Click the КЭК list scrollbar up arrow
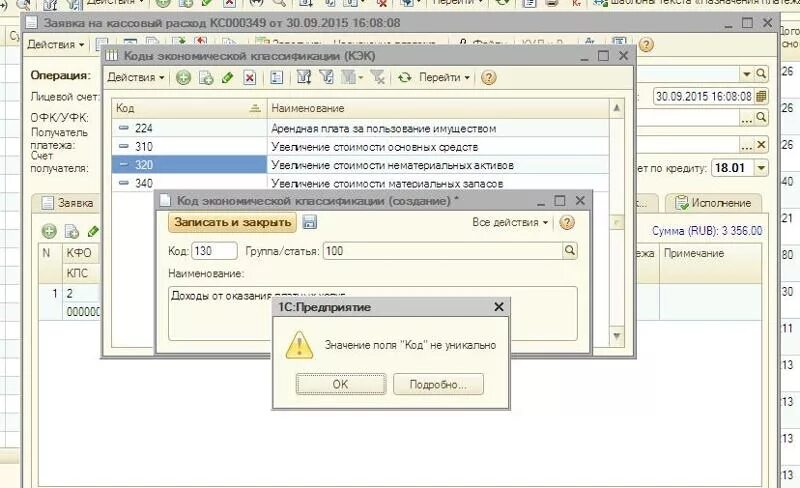 (x=616, y=108)
